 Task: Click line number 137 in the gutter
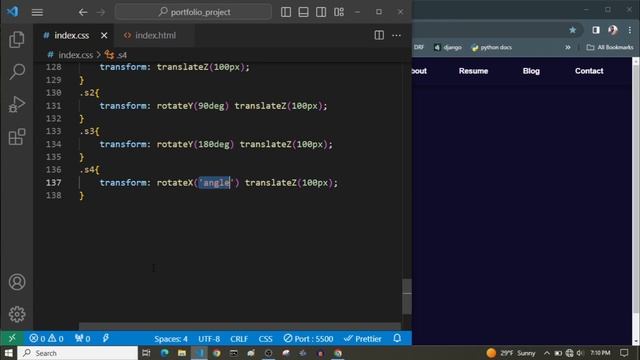coord(53,182)
